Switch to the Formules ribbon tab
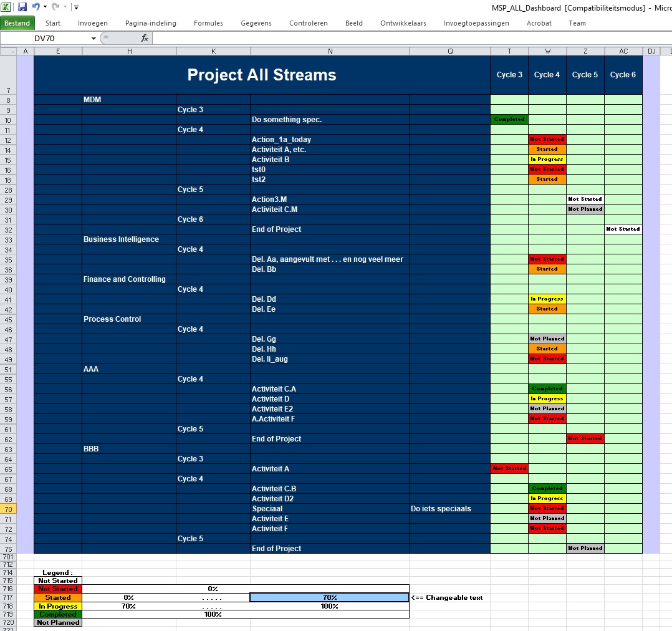The height and width of the screenshot is (631, 672). click(208, 23)
